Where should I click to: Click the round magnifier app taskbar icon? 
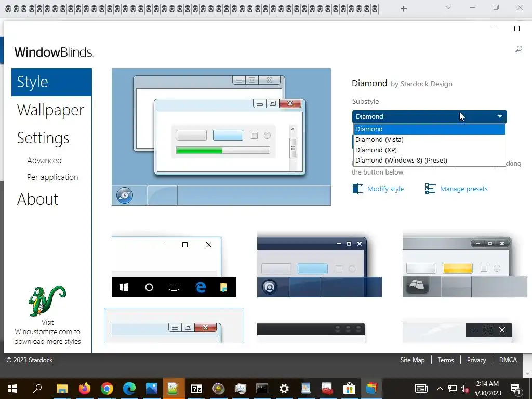pyautogui.click(x=218, y=389)
